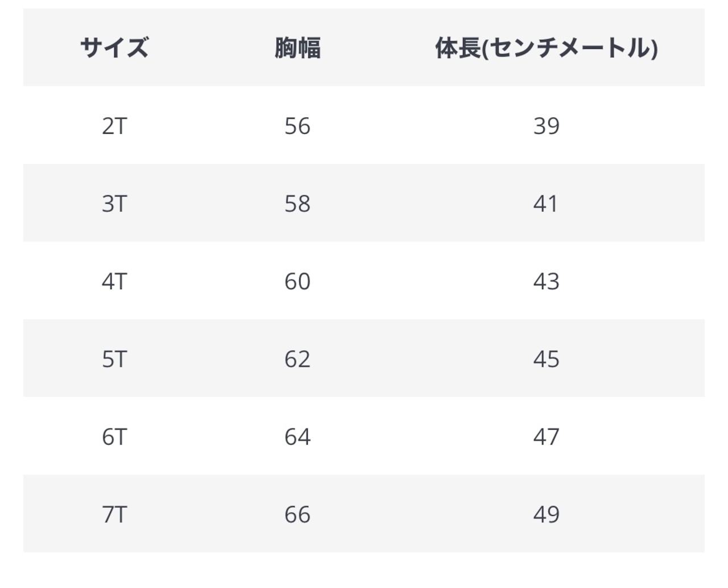Click chest width value 66
This screenshot has height=588, width=728.
point(297,515)
